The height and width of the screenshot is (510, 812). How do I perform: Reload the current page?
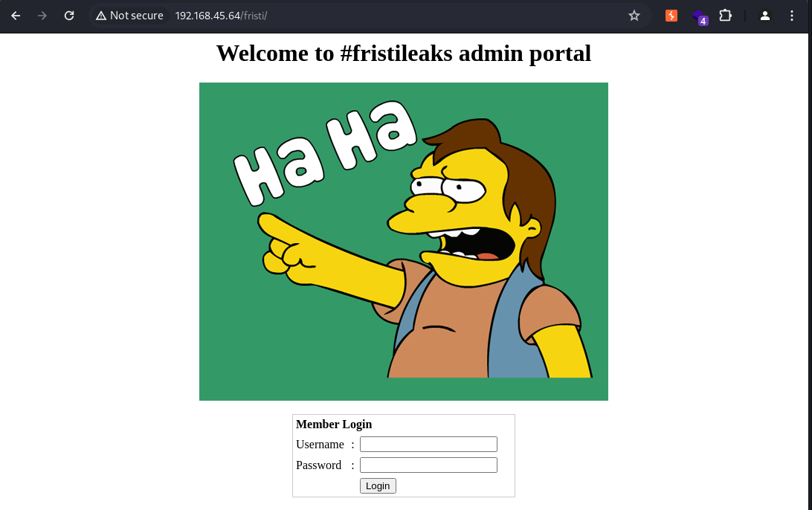(69, 16)
